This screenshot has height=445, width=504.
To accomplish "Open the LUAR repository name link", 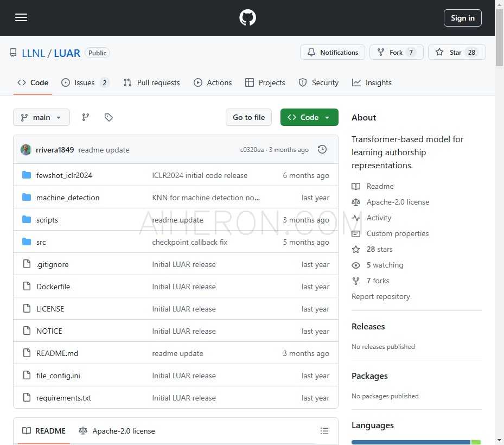I will [67, 53].
